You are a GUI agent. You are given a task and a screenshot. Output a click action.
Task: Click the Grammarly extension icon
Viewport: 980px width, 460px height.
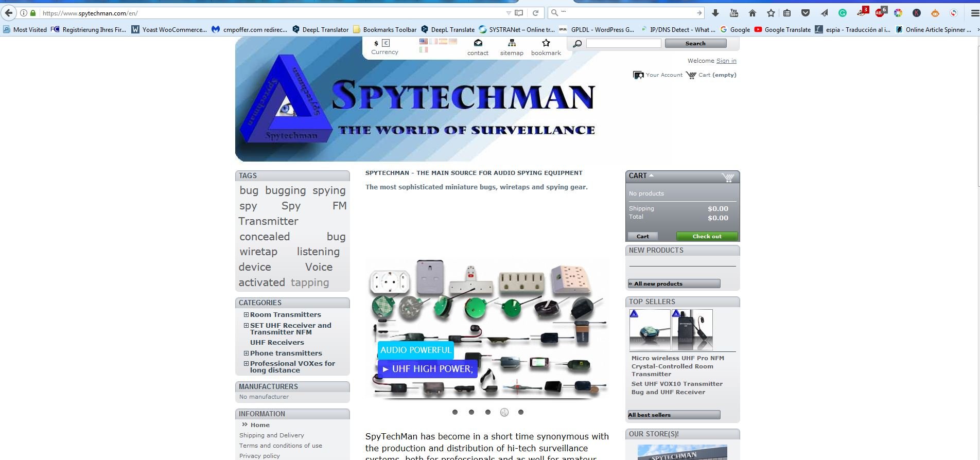843,13
